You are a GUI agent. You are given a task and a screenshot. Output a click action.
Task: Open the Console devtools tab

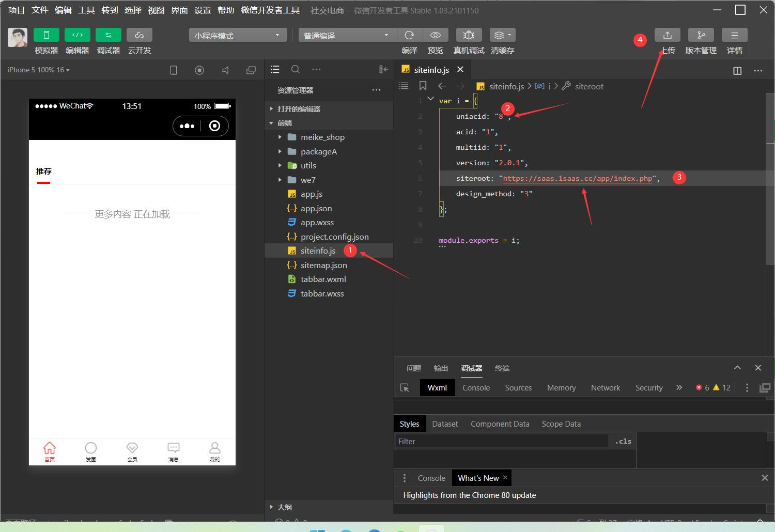click(x=476, y=388)
